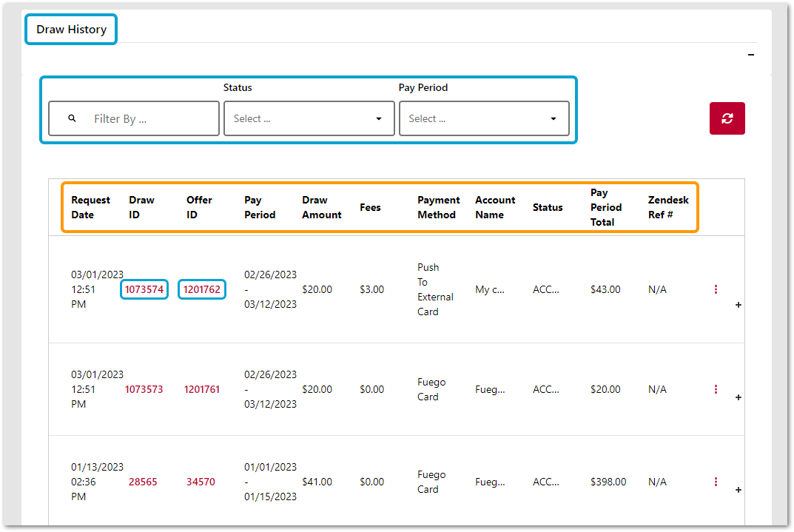
Task: Expand row details for draw 1073574
Action: [x=738, y=305]
